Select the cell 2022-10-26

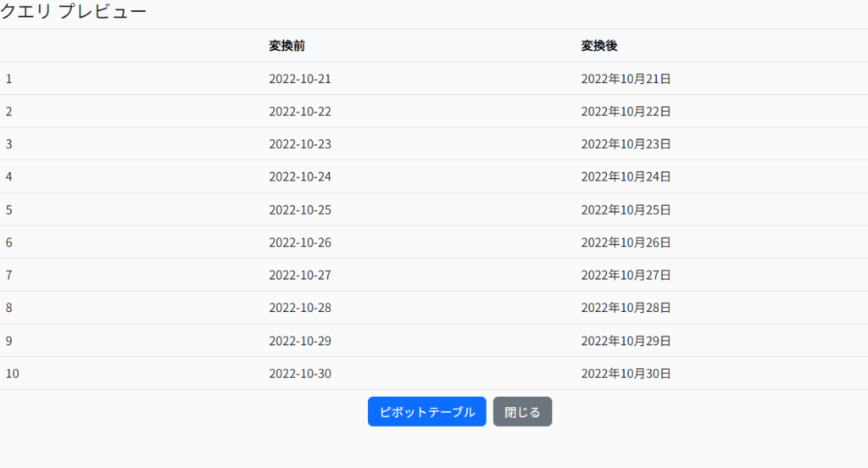(x=300, y=242)
